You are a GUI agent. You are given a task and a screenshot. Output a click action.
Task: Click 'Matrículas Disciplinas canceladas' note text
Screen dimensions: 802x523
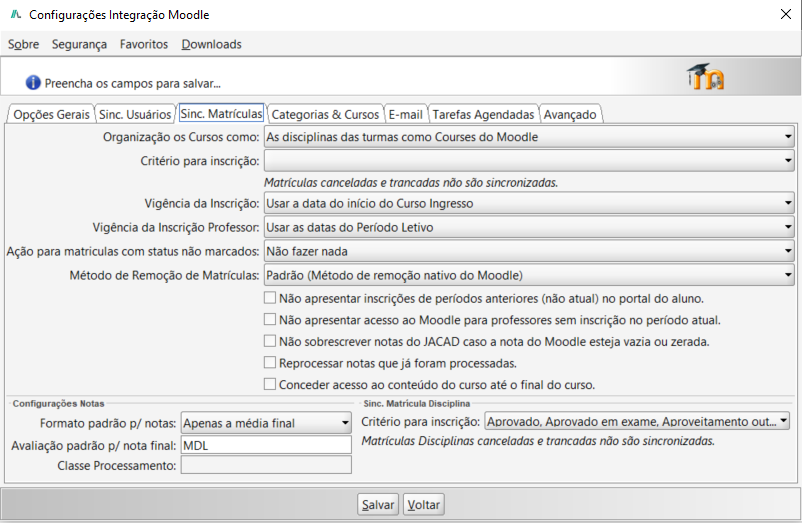538,441
